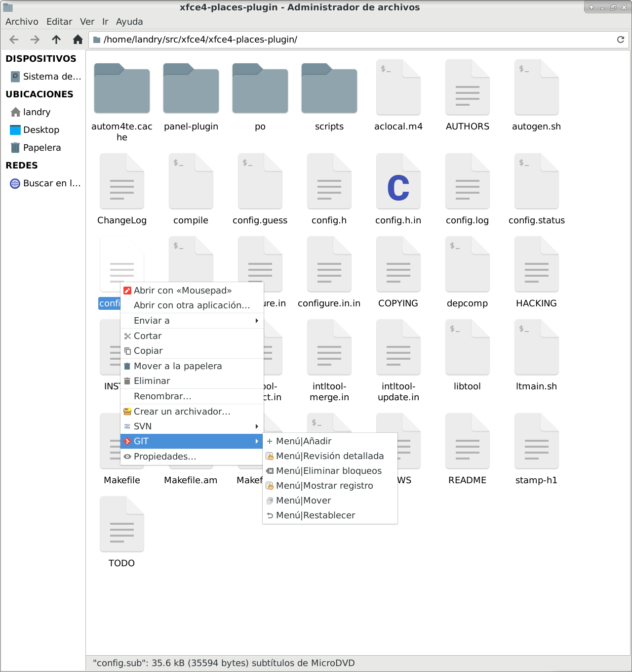
Task: Open Desktop location in sidebar
Action: [x=41, y=130]
